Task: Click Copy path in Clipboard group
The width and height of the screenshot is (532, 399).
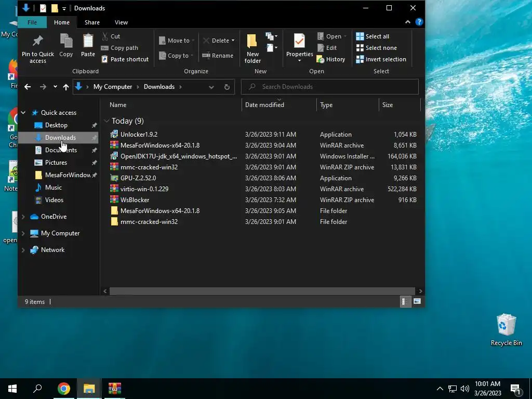Action: (x=120, y=48)
